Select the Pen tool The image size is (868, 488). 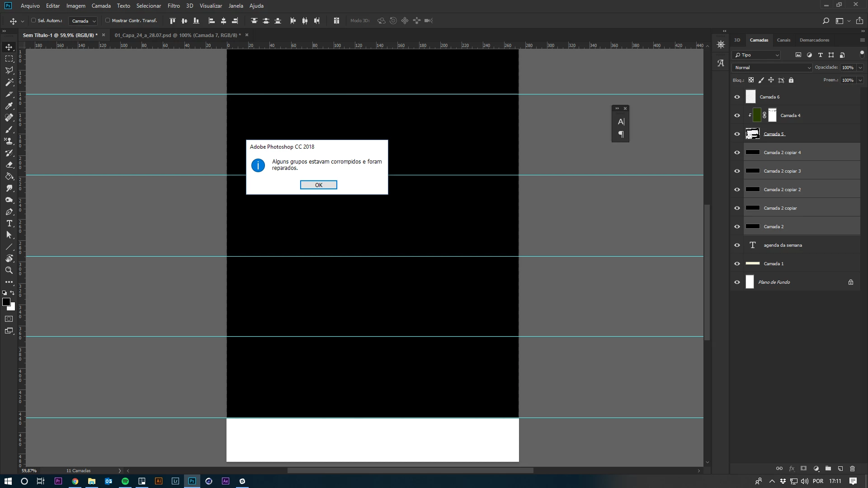[x=9, y=211]
